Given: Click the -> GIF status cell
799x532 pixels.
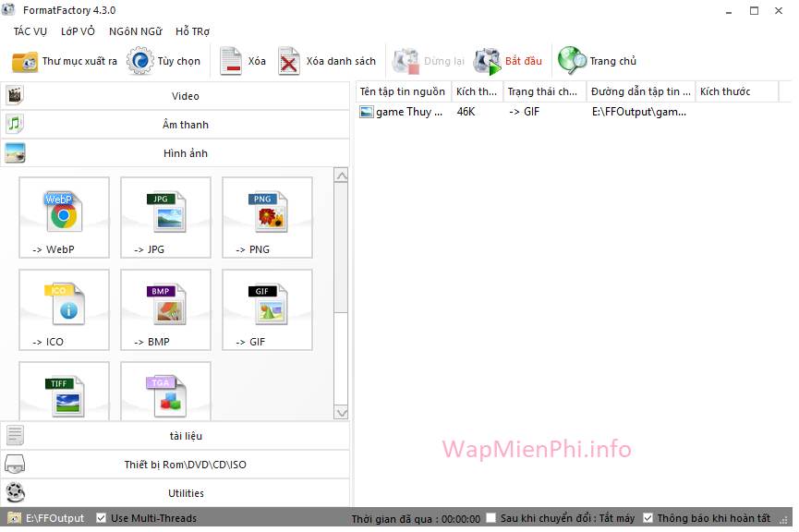Looking at the screenshot, I should [x=524, y=112].
